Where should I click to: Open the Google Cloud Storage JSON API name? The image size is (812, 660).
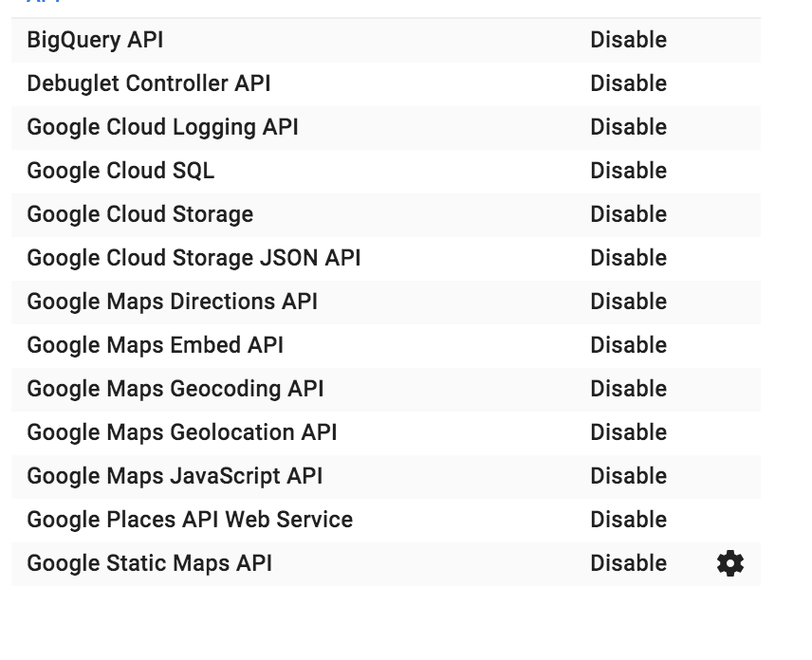pos(194,258)
